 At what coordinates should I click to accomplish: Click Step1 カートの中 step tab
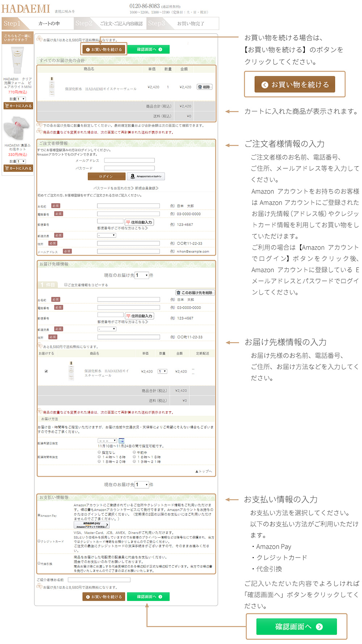(37, 23)
